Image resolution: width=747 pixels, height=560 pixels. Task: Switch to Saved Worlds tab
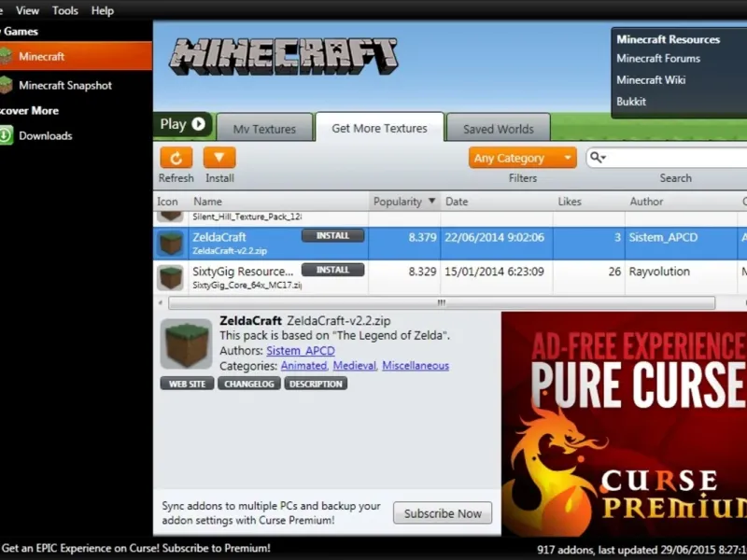pyautogui.click(x=499, y=128)
